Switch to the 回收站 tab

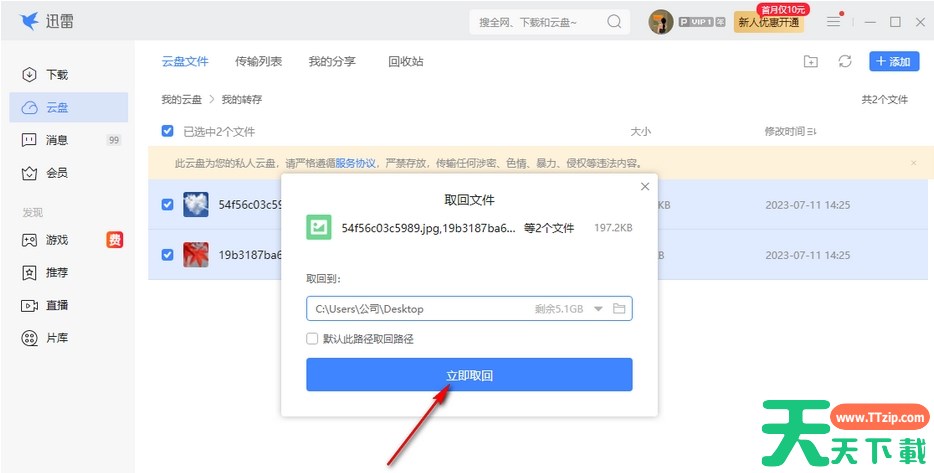[x=406, y=61]
